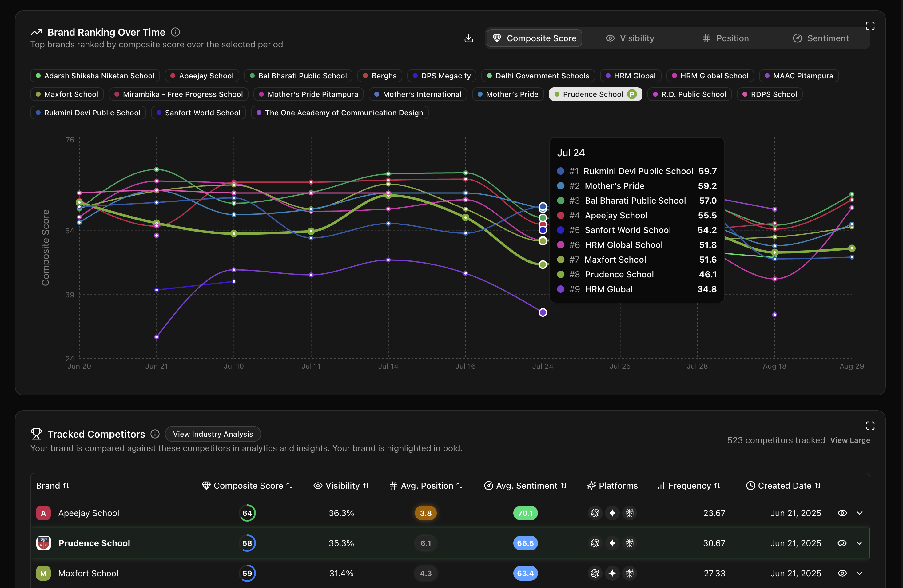Click the trophy icon by Tracked Competitors
This screenshot has height=588, width=903.
point(36,434)
